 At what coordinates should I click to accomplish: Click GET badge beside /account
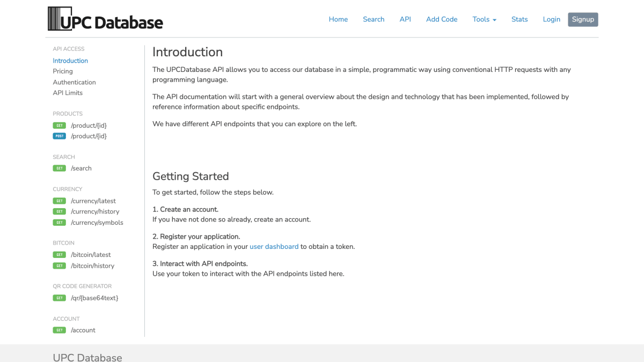click(x=59, y=330)
